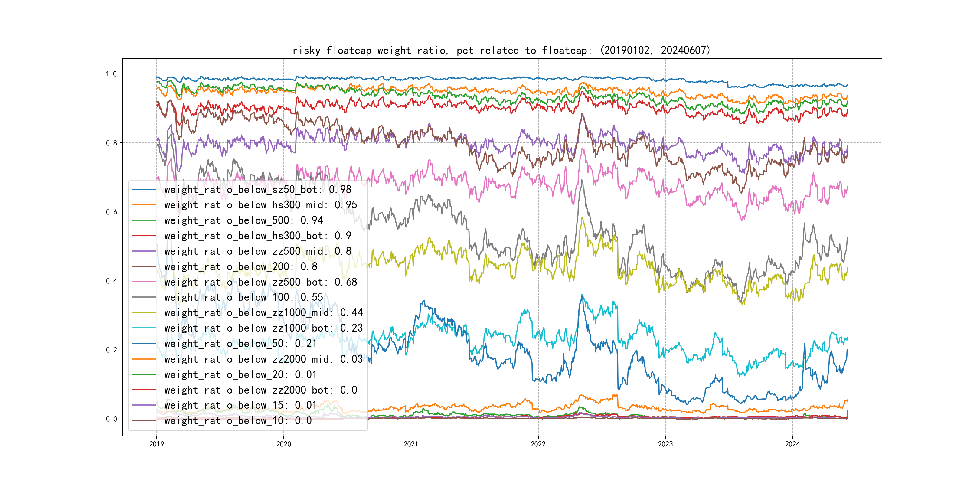Click the weight_ratio_below_100 legend label
The image size is (980, 490).
(243, 297)
